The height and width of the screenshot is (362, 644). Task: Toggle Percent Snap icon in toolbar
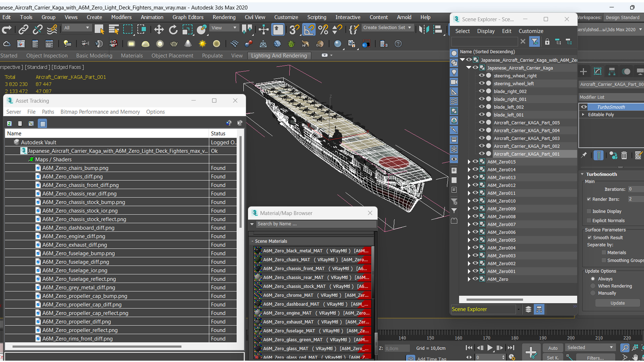[x=323, y=29]
